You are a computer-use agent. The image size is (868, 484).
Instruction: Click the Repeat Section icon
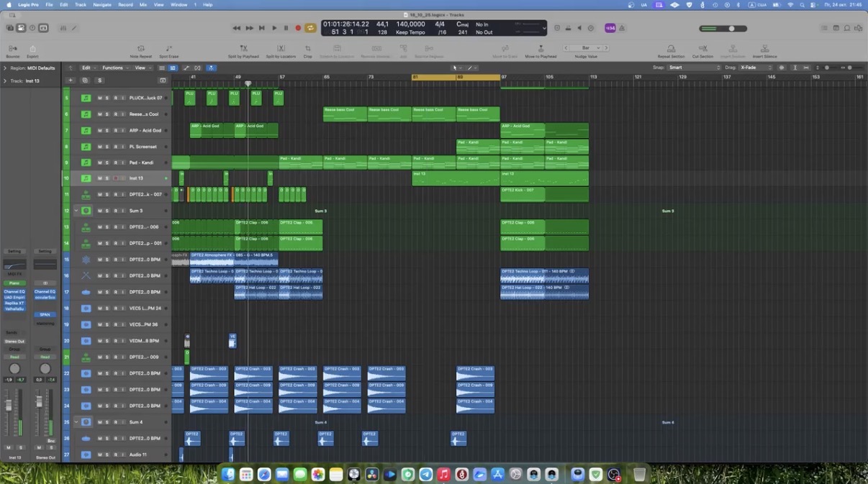pos(671,49)
